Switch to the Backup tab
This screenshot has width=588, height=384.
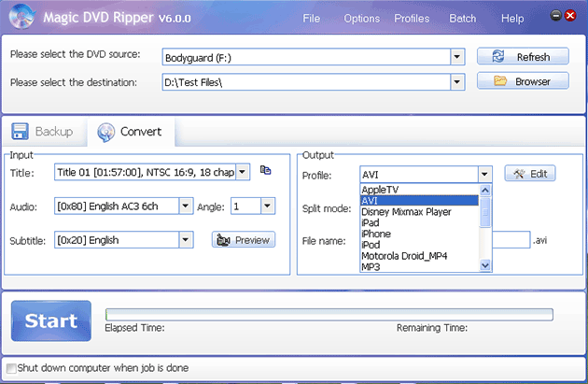click(x=44, y=132)
